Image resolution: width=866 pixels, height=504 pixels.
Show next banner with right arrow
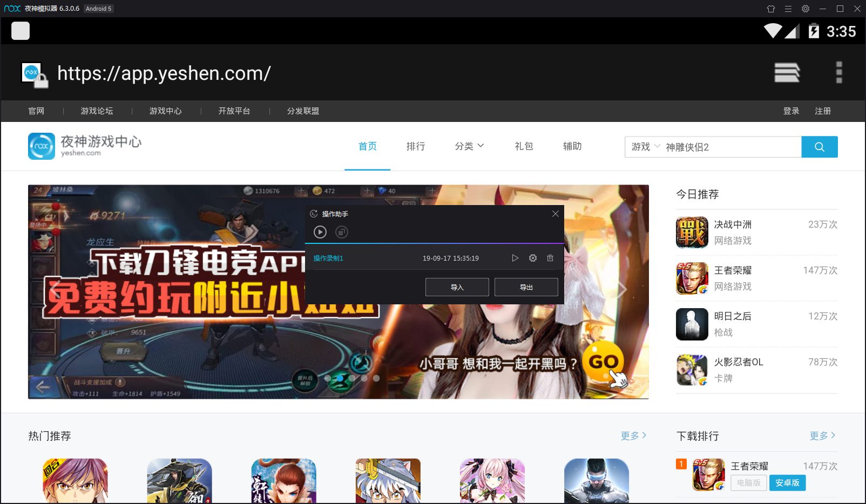[622, 290]
